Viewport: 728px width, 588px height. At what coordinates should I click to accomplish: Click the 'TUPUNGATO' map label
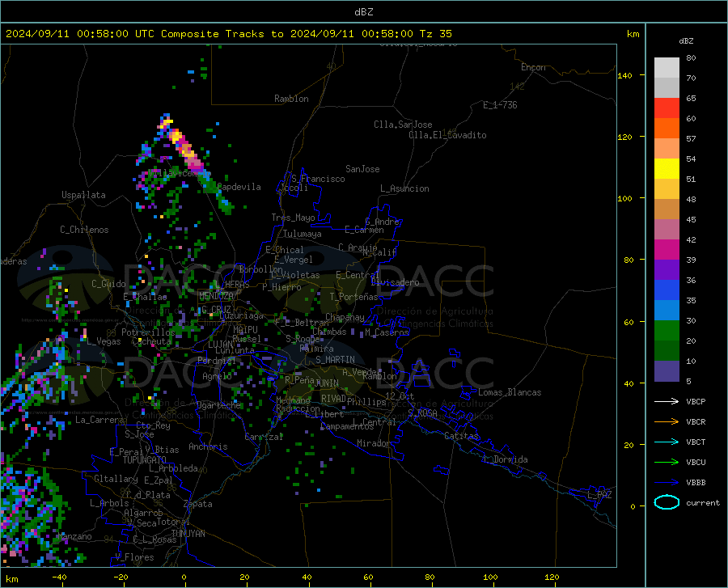[145, 460]
